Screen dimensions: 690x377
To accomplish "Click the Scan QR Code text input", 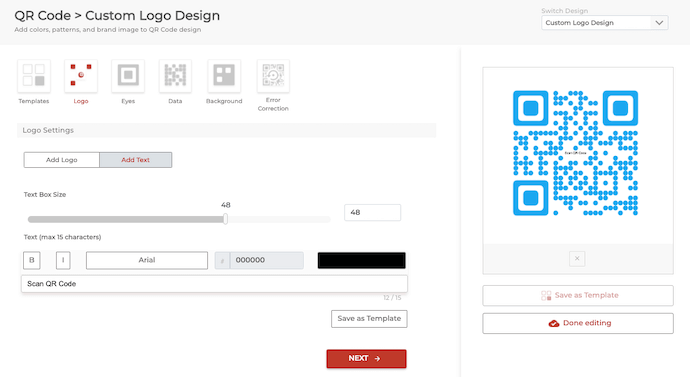I will click(x=214, y=284).
